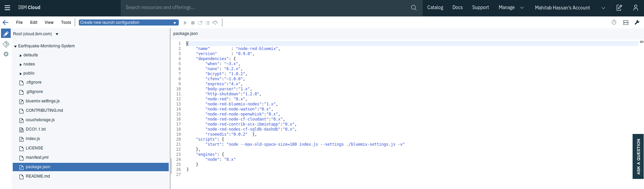Focus the Search resources and offerings field
The width and height of the screenshot is (644, 189).
(x=265, y=7)
